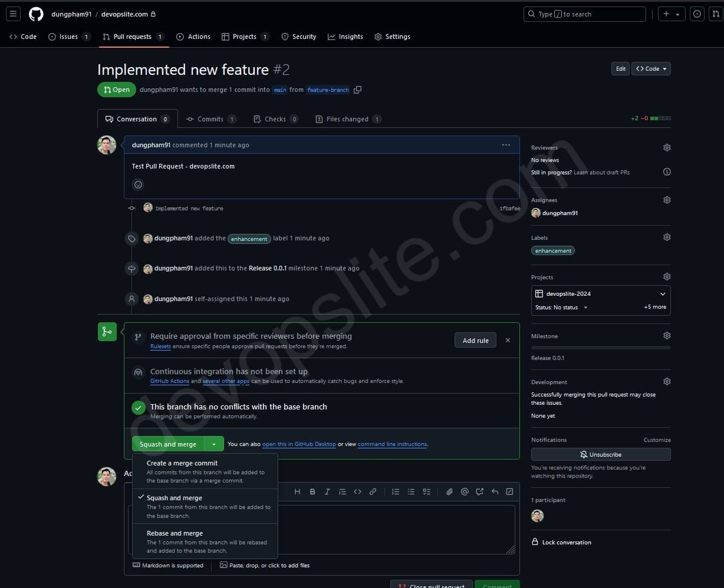Screen dimensions: 724x588
Task: Click Lock conversation link
Action: point(561,542)
